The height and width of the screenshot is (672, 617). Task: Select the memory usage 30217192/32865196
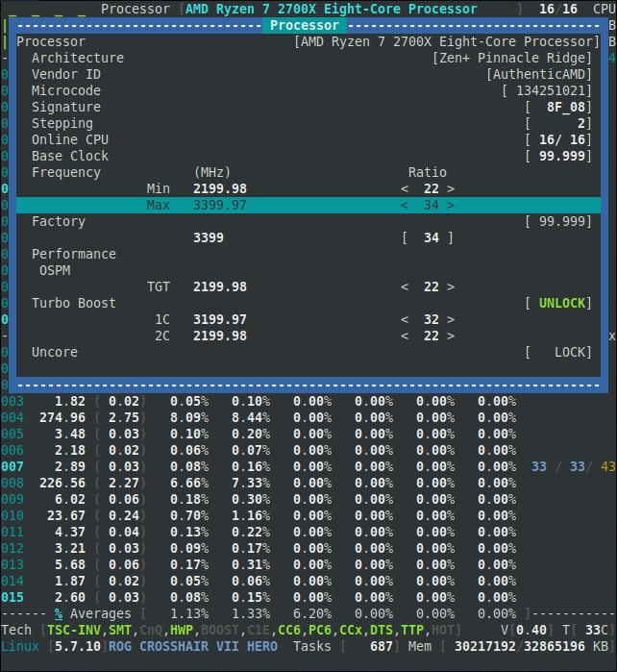pyautogui.click(x=520, y=647)
